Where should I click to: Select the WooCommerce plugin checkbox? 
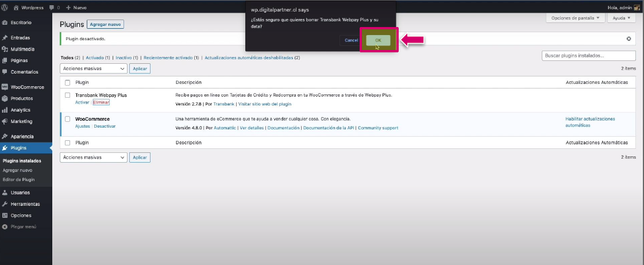tap(68, 119)
